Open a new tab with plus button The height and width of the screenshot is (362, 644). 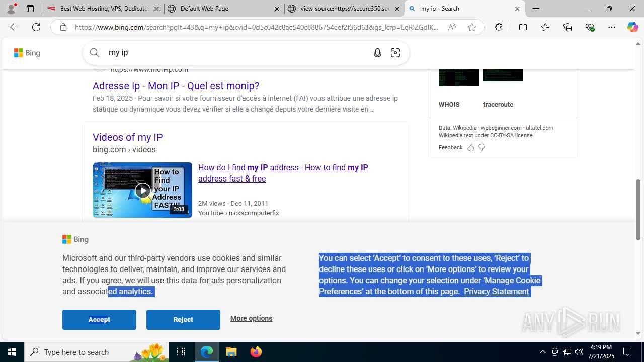(536, 9)
